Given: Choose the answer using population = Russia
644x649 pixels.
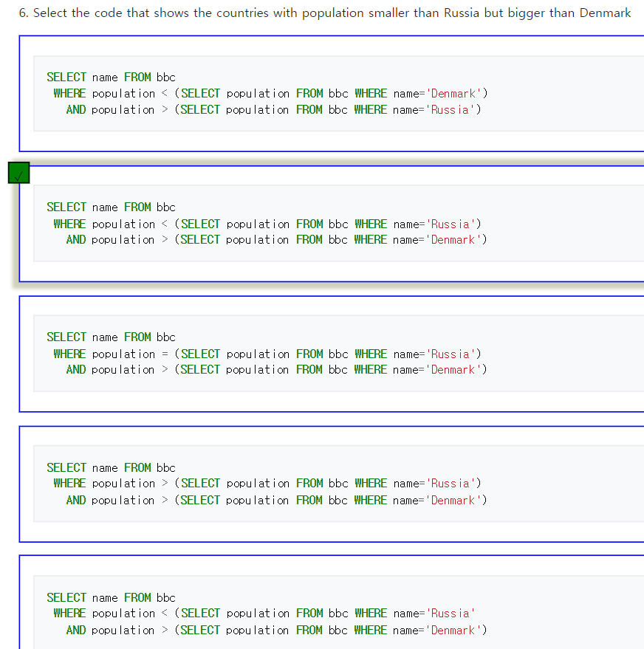Looking at the screenshot, I should [x=332, y=354].
